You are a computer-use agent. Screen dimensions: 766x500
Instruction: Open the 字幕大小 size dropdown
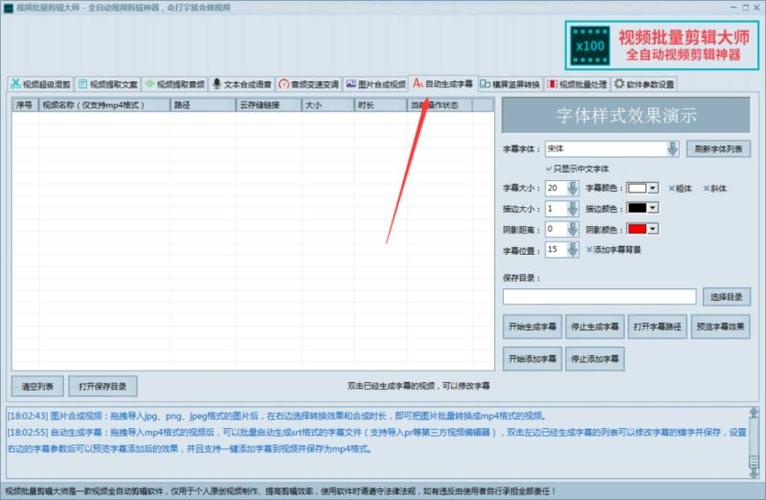[x=573, y=188]
